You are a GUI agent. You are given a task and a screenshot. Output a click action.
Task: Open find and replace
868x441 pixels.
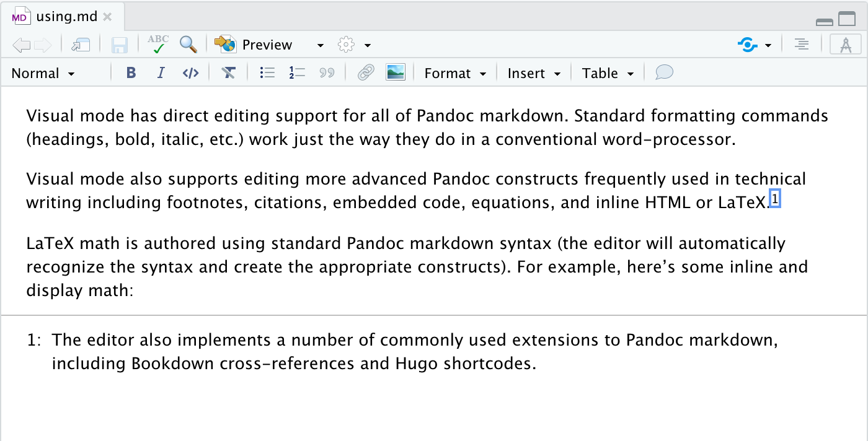pos(188,44)
